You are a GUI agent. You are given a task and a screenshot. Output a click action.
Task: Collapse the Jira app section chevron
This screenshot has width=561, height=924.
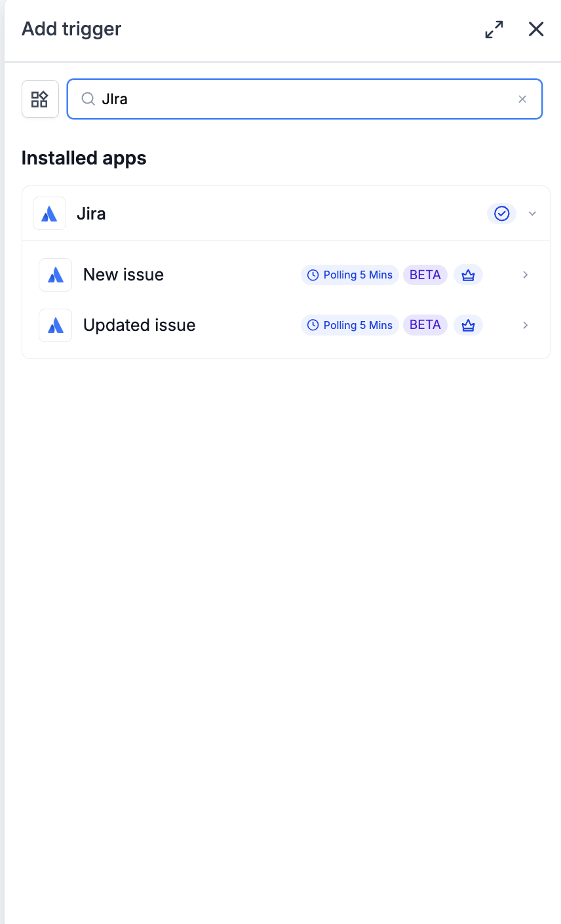click(532, 214)
